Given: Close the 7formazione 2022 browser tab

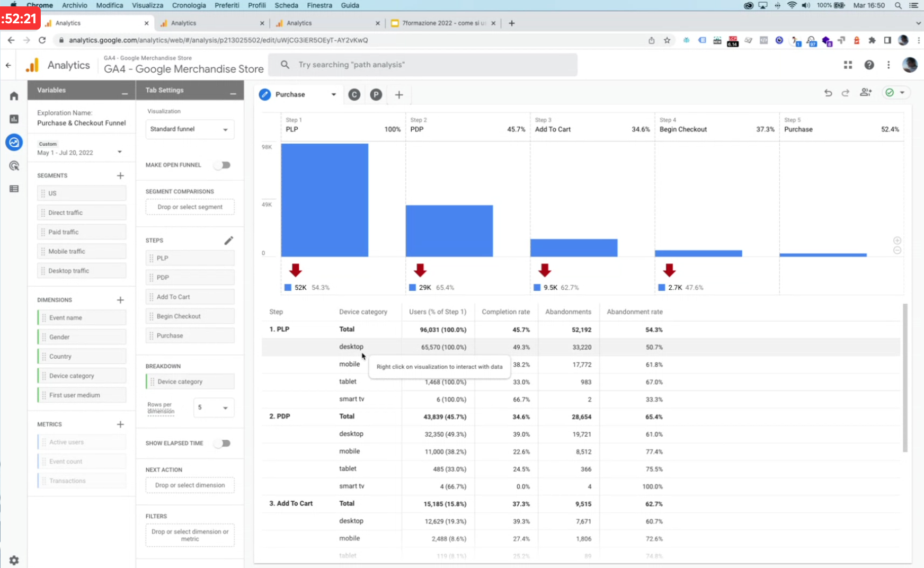Looking at the screenshot, I should tap(493, 23).
